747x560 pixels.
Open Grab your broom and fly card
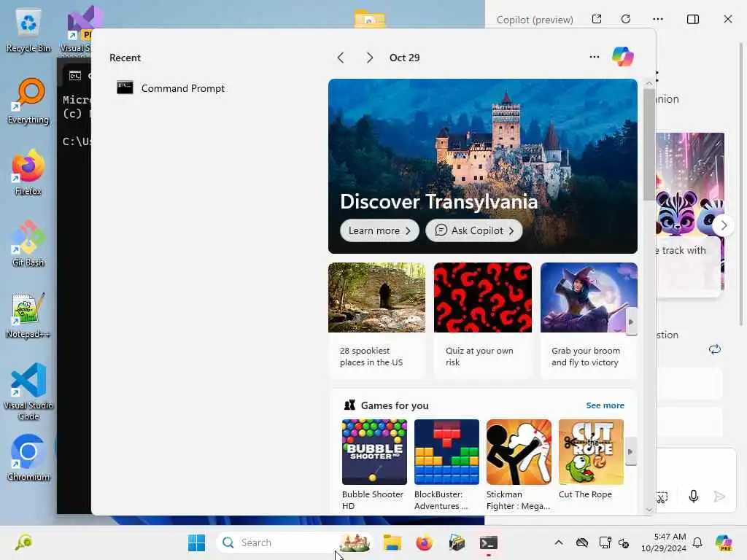pos(589,320)
